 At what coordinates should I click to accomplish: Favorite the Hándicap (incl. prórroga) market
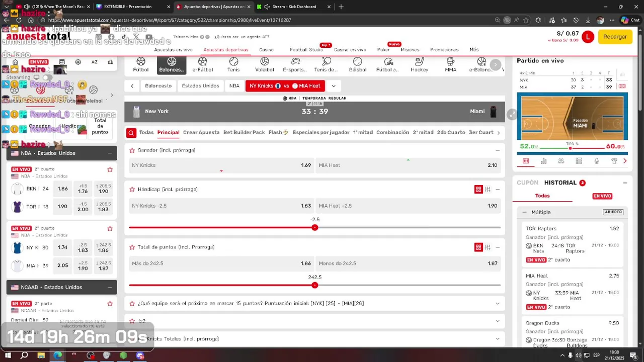click(132, 190)
